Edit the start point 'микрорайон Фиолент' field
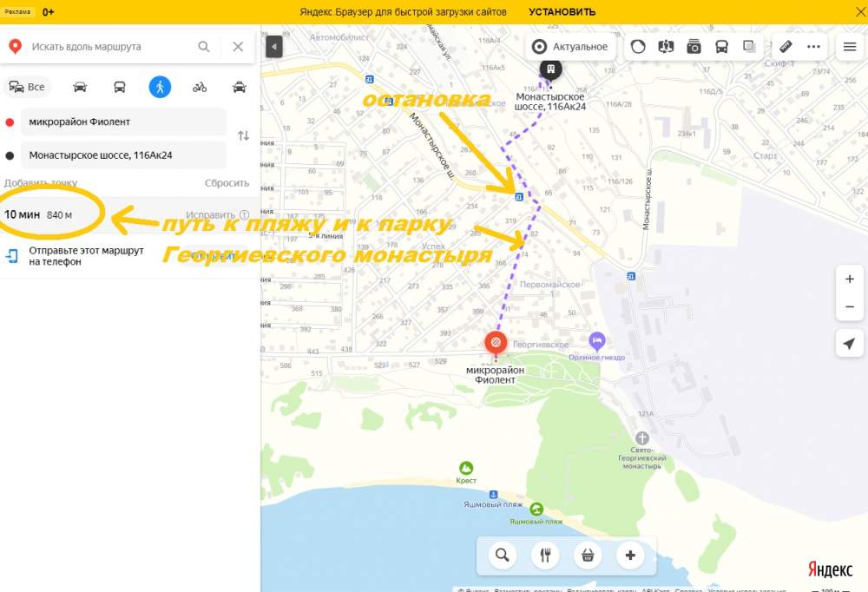Screen dimensions: 868x592 pyautogui.click(x=123, y=122)
